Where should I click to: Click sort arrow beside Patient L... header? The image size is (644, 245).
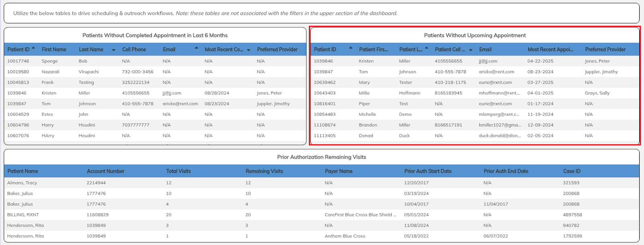click(x=427, y=48)
